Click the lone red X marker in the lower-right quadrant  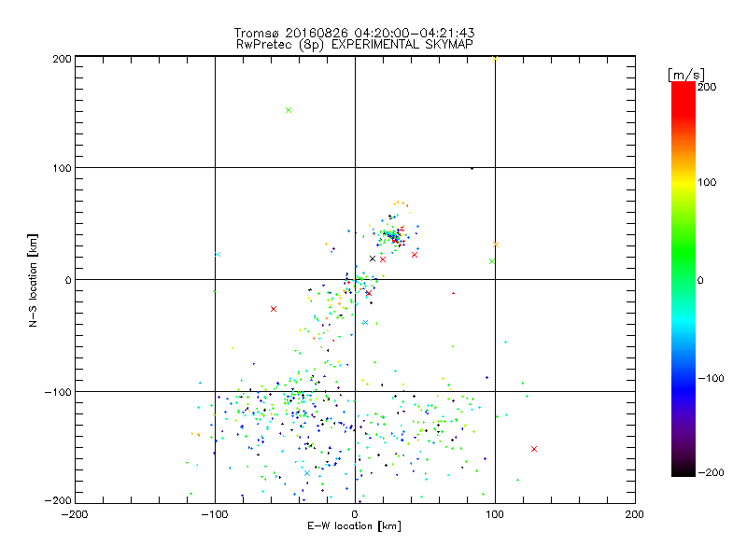point(534,449)
